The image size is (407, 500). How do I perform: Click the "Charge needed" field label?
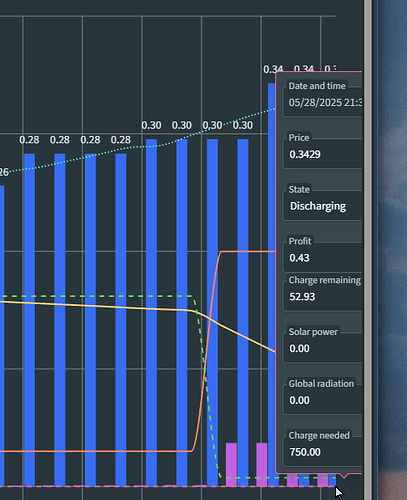(319, 435)
